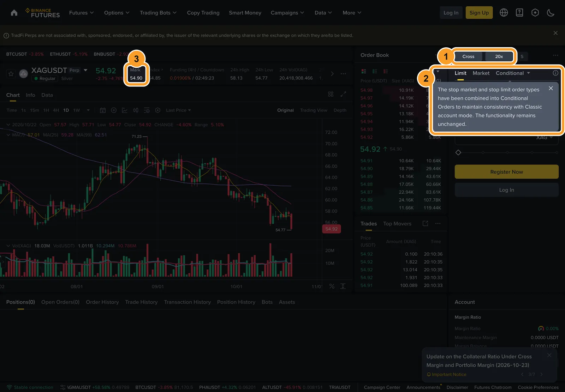Screen dimensions: 565x392
Task: Switch margin mode via the Cross button
Action: pos(468,56)
